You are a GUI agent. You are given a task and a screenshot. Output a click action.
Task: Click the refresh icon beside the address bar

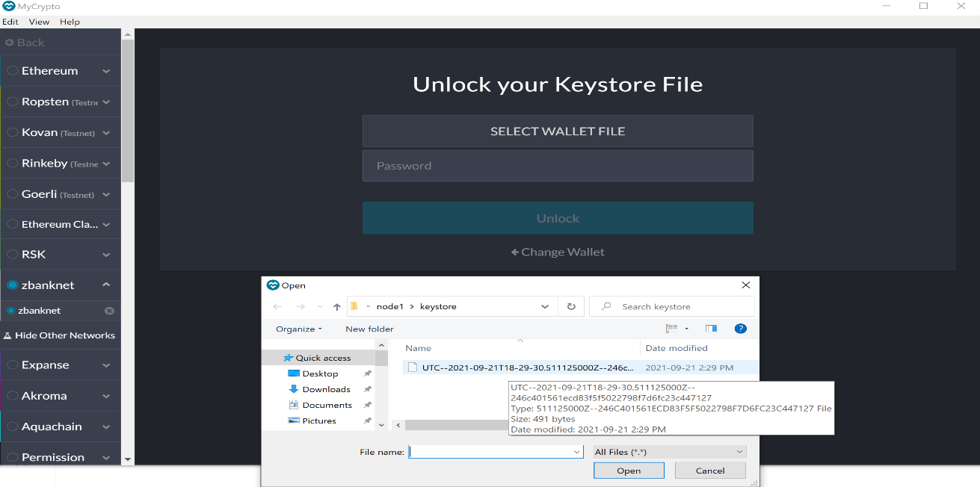click(x=570, y=306)
